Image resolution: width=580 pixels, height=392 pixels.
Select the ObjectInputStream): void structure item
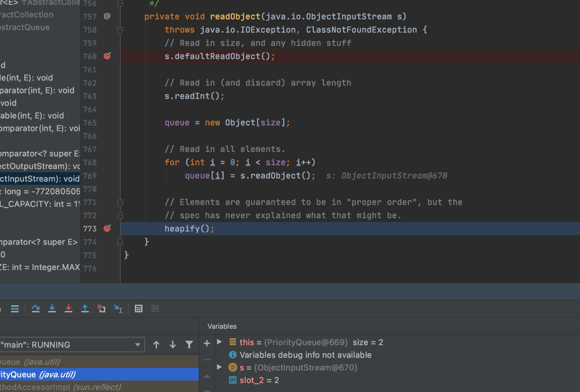(40, 179)
